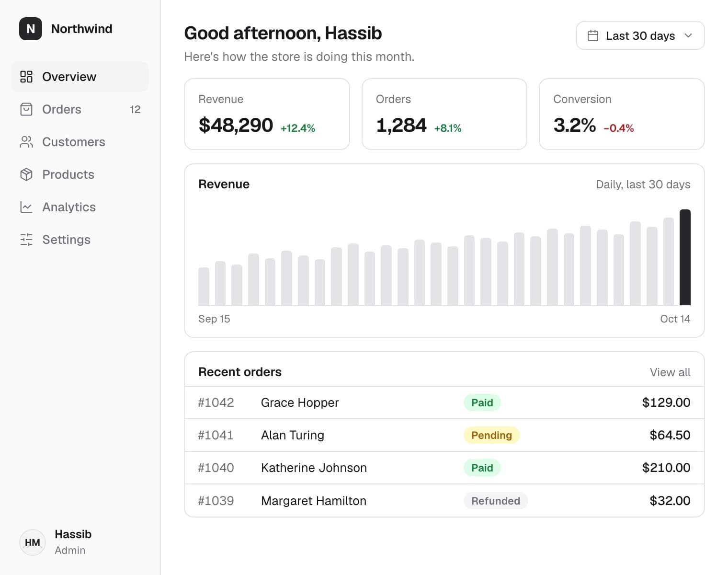728x575 pixels.
Task: Click the $32.00 amount
Action: tap(670, 501)
